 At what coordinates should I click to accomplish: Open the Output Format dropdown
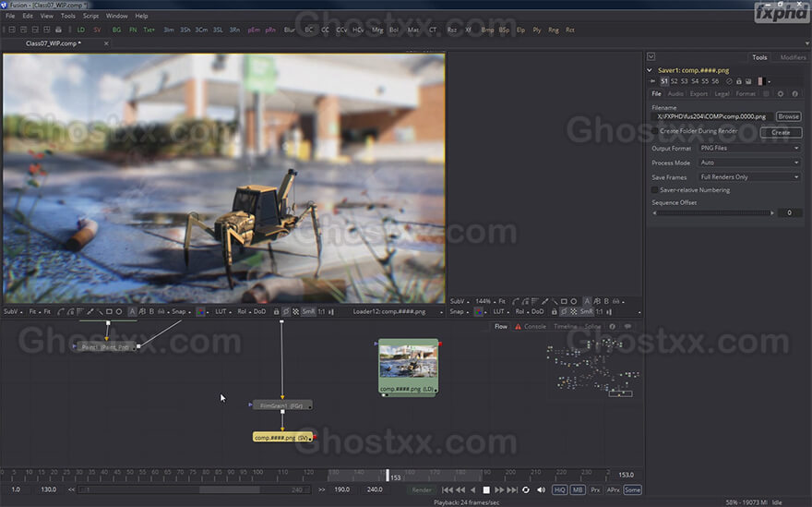[x=749, y=149]
